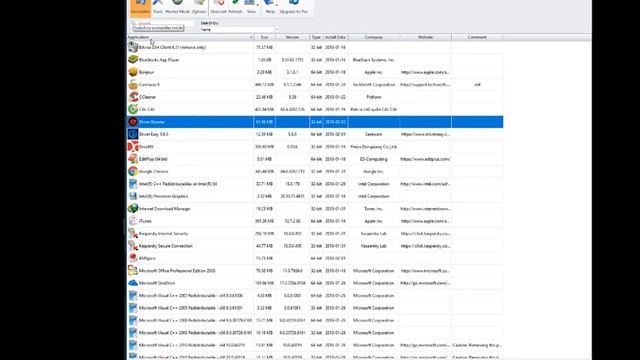Click the Driver Booster icon in highlighted row
Screen dimensions: 640x360
(133, 122)
